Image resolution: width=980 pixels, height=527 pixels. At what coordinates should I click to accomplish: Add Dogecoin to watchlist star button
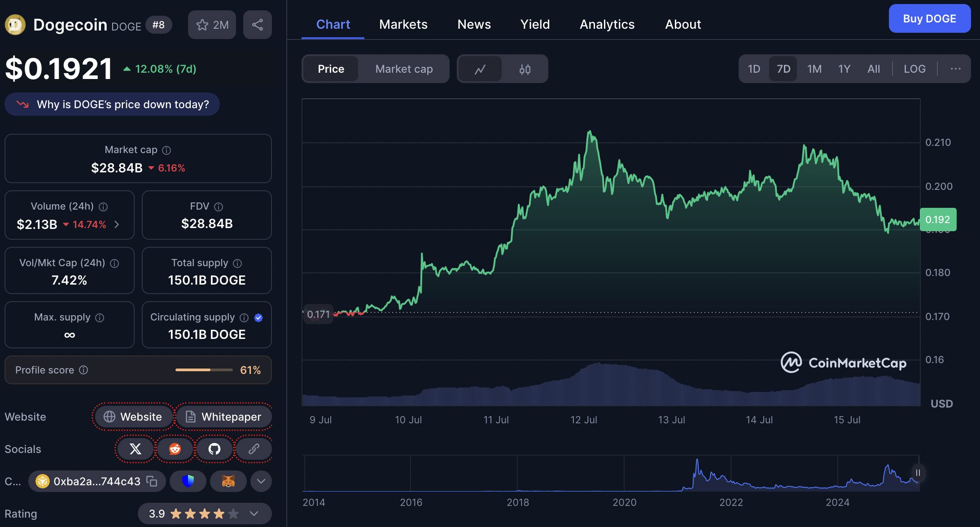tap(212, 25)
